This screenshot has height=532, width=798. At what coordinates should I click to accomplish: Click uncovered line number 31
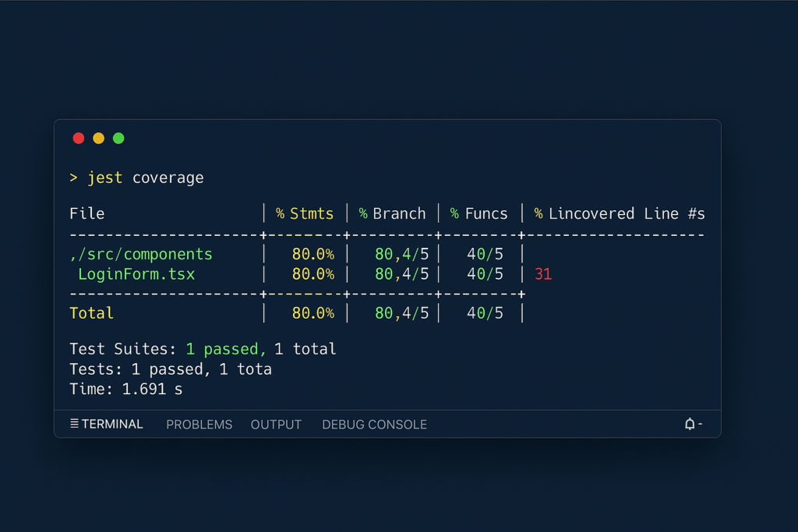click(543, 274)
